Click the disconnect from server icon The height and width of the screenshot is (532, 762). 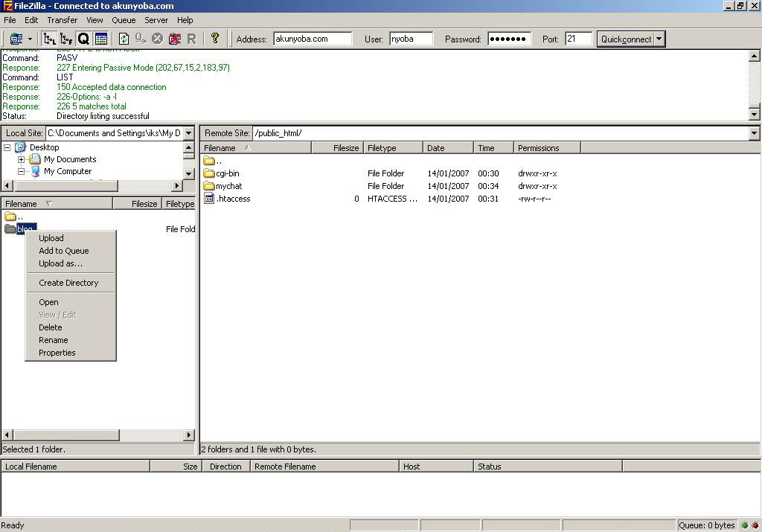tap(174, 39)
